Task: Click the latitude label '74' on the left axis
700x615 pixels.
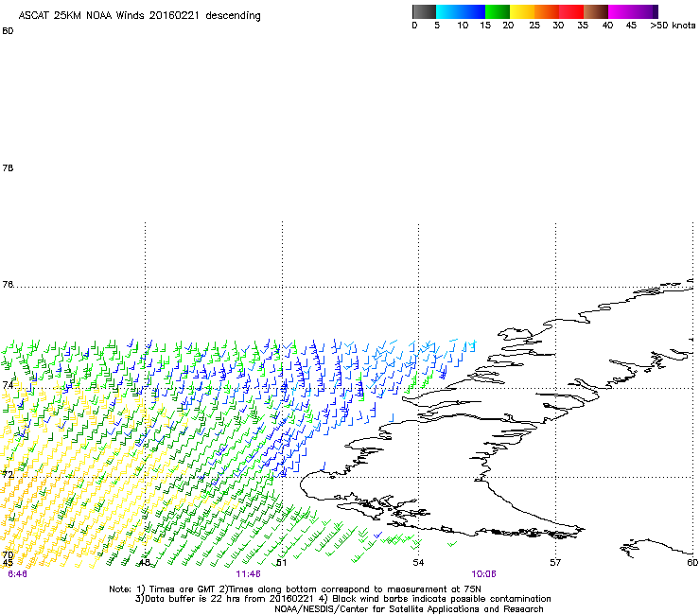Action: [x=8, y=385]
